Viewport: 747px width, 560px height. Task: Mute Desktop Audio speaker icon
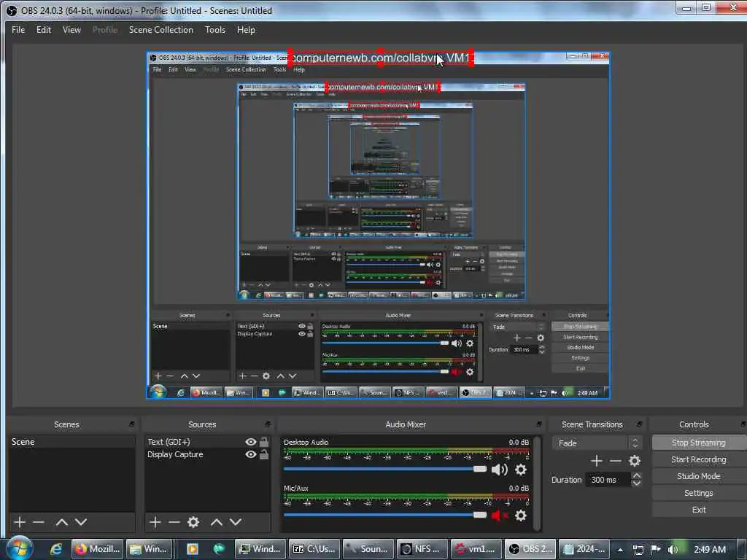499,470
